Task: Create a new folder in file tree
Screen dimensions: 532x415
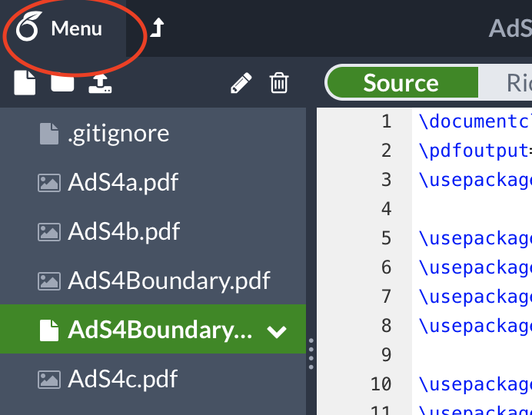Action: 62,81
